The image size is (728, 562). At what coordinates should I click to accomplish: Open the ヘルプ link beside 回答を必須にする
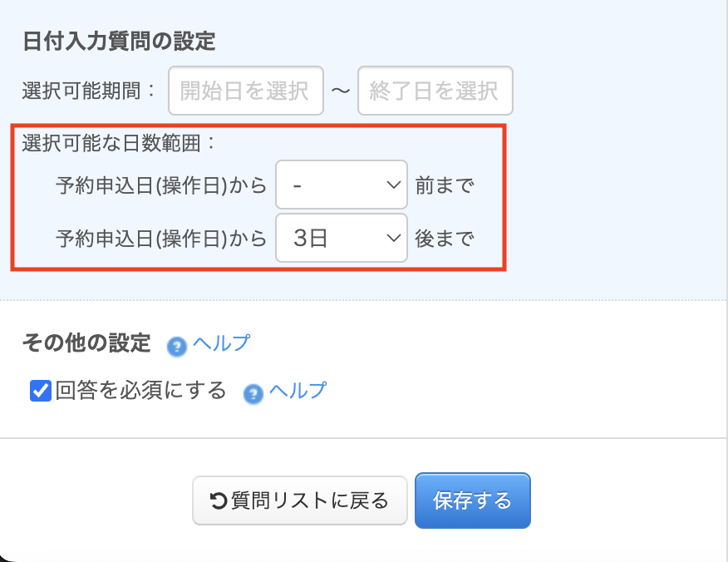pyautogui.click(x=298, y=390)
